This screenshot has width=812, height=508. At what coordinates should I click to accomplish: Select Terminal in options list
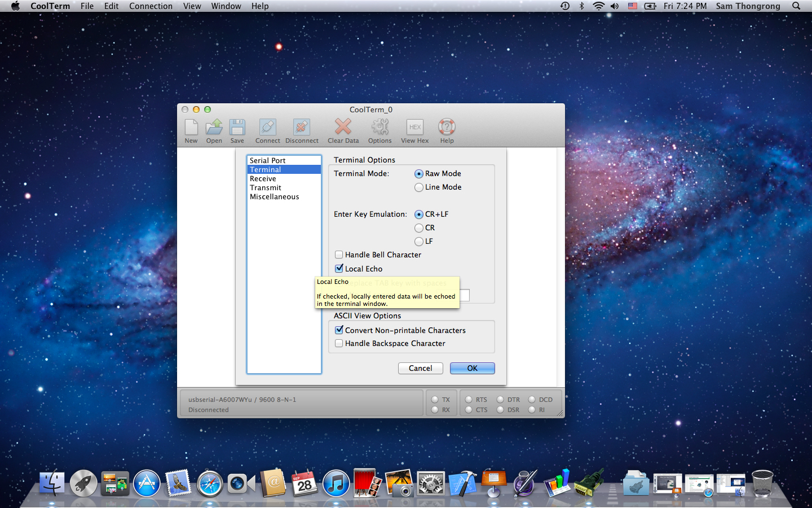tap(284, 169)
